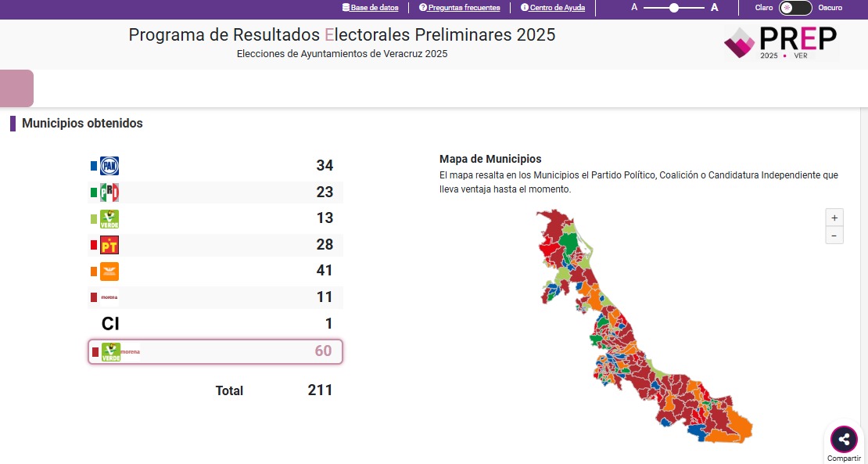The width and height of the screenshot is (868, 464).
Task: Go to Centro de Ayuda
Action: [x=552, y=8]
